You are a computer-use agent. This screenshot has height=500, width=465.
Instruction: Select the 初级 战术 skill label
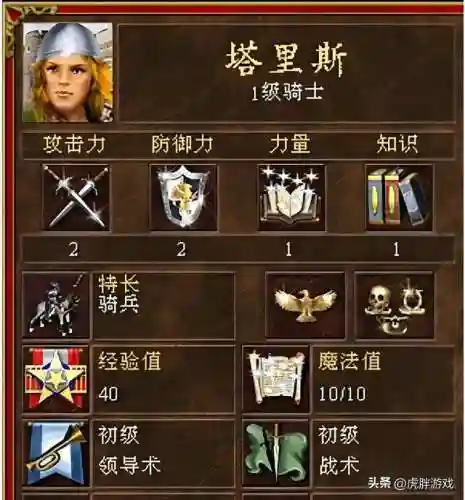tap(339, 450)
